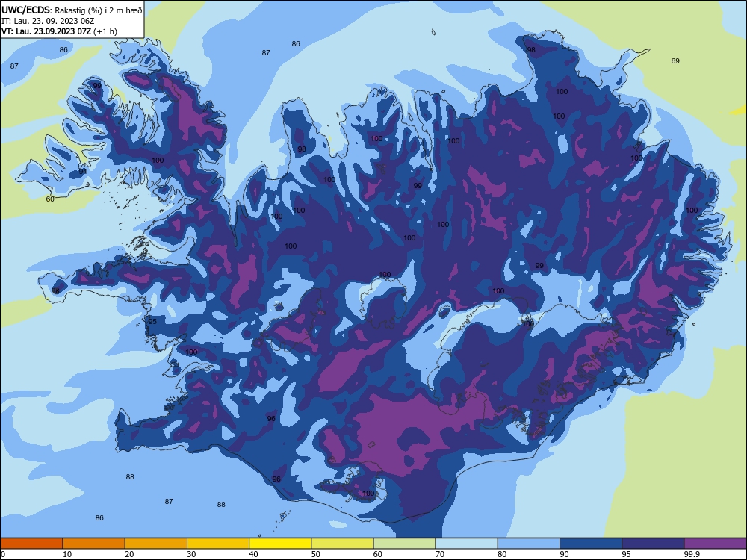This screenshot has height=560, width=747.
Task: Click the 80–90 light blue legend swatch
Action: [x=529, y=544]
